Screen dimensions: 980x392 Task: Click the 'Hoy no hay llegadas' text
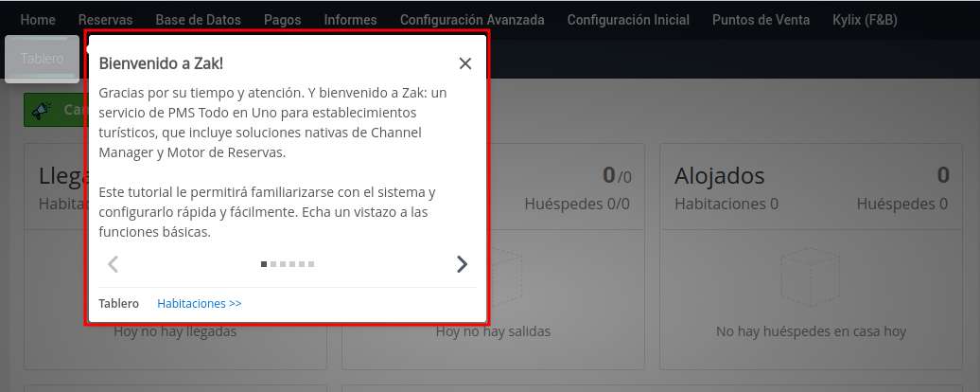click(x=175, y=331)
